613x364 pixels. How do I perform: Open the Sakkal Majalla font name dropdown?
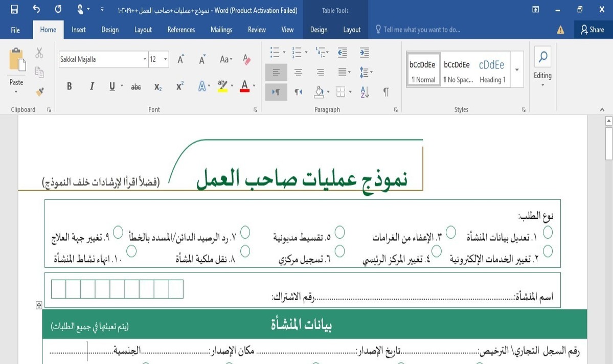click(145, 59)
